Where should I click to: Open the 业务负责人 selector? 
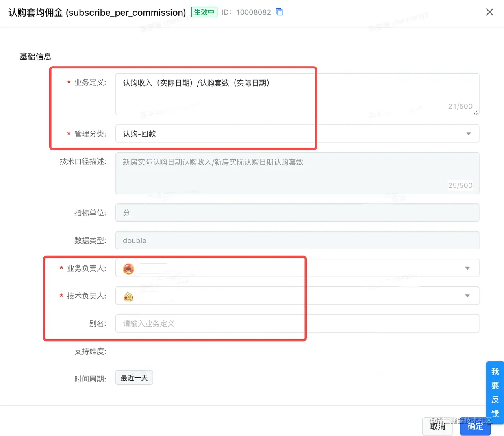click(x=297, y=268)
